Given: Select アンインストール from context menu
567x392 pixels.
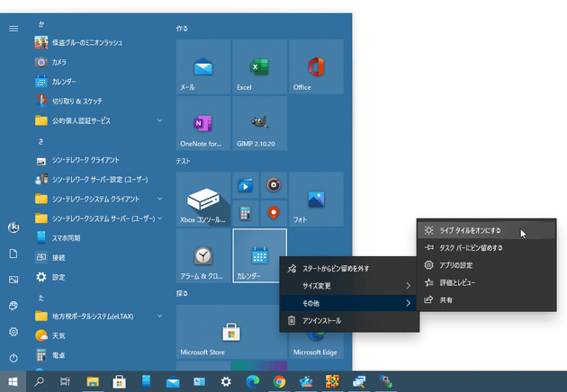Looking at the screenshot, I should tap(349, 320).
